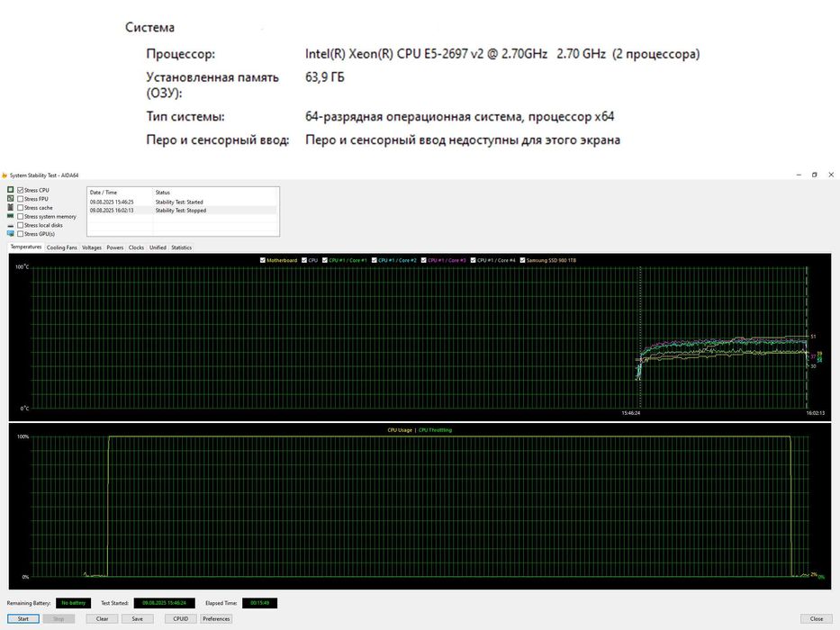Enable the Stress GPU(s) checkbox
This screenshot has width=840, height=630.
click(21, 234)
